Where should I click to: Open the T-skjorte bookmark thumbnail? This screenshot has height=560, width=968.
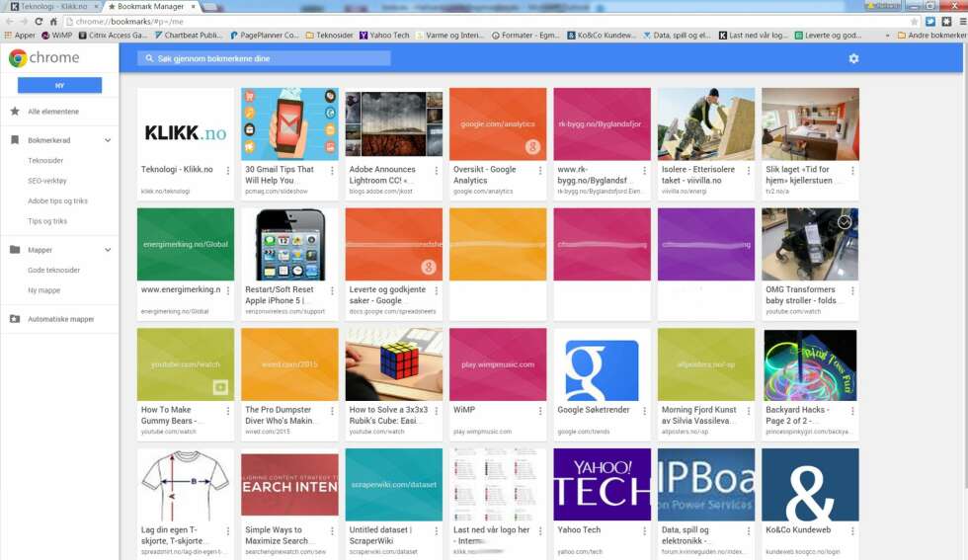coord(186,485)
